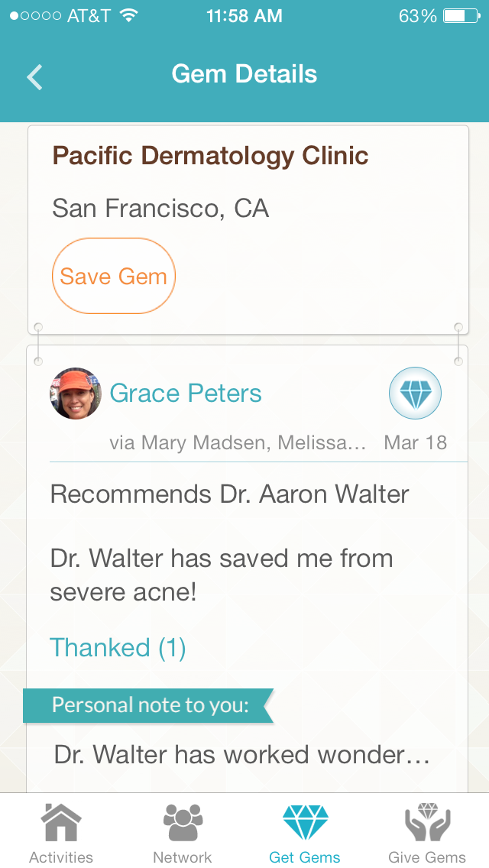
Task: Open Grace Peters profile link
Action: click(186, 394)
